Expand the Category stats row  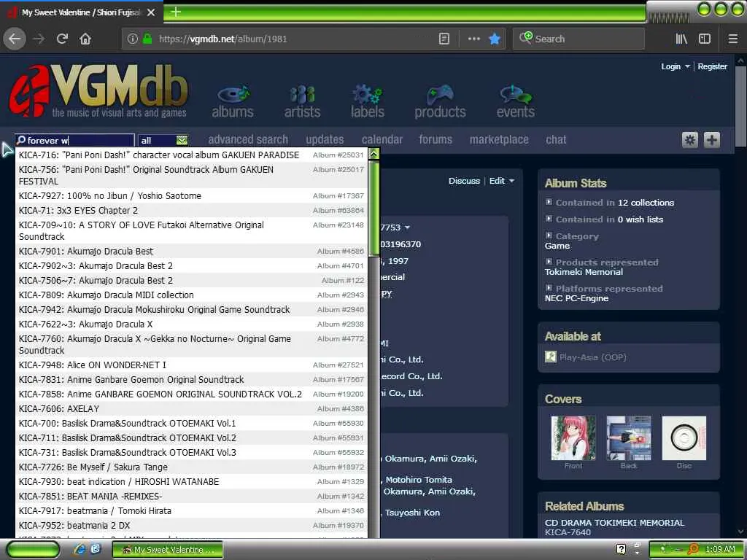pyautogui.click(x=549, y=236)
